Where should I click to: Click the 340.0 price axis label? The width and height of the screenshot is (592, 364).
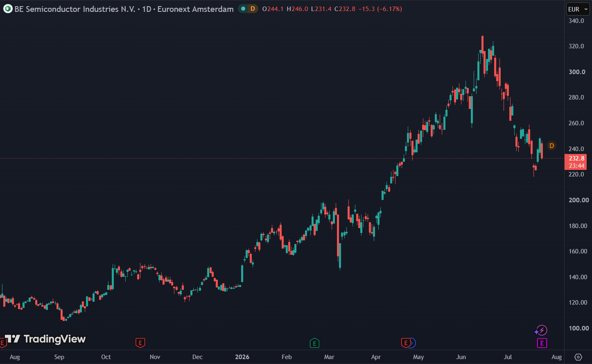[x=576, y=21]
